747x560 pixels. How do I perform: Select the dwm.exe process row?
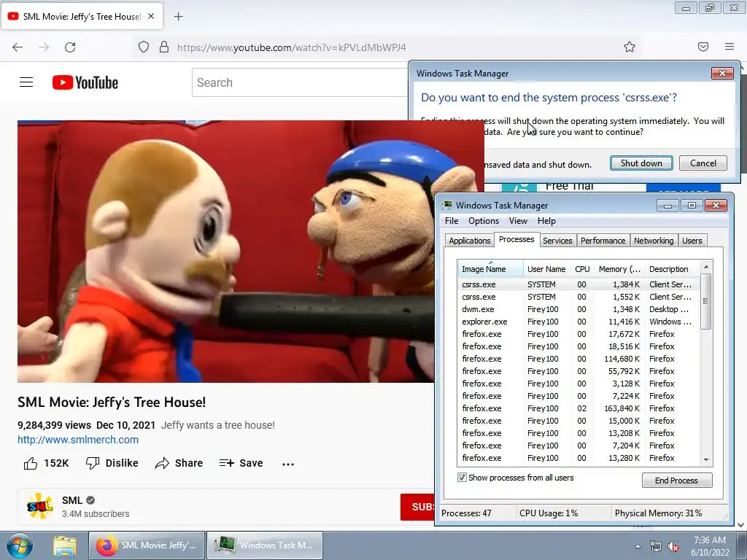click(x=577, y=309)
